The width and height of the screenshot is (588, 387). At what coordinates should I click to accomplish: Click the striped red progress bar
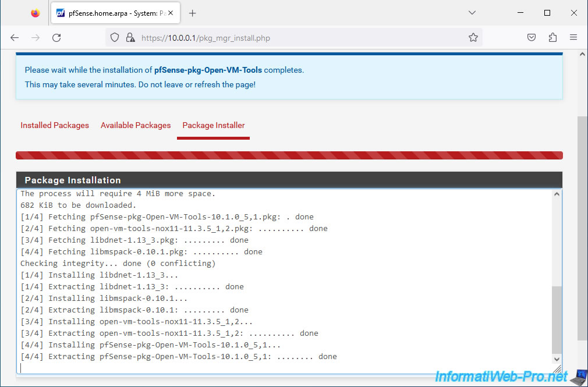click(x=289, y=155)
